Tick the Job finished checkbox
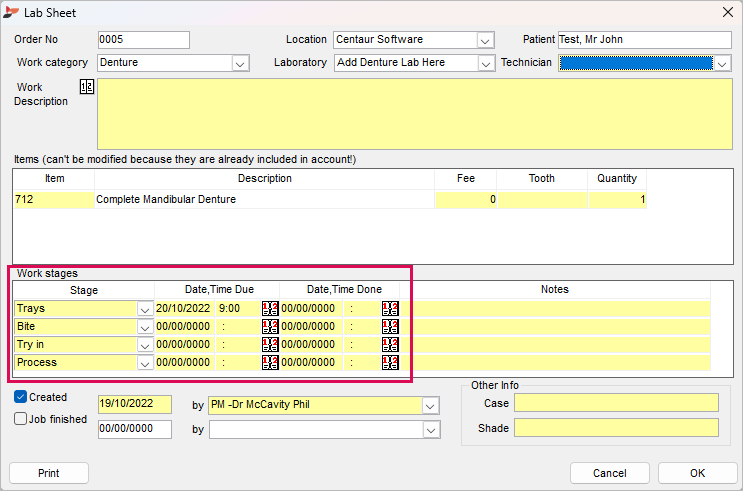 [20, 419]
